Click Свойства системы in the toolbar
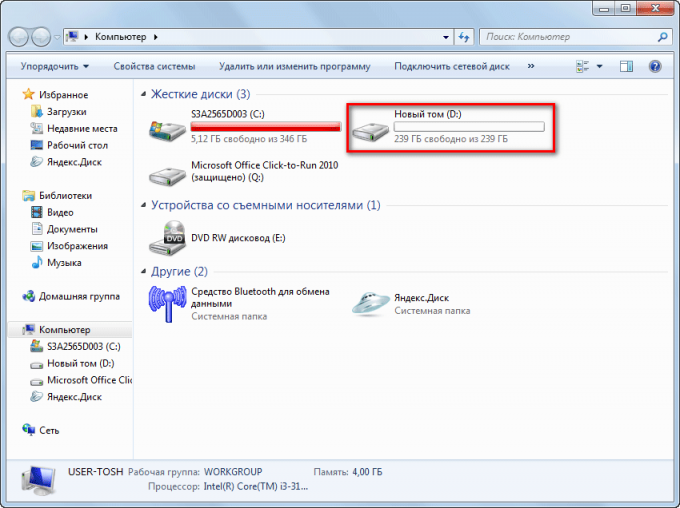The width and height of the screenshot is (680, 508). [x=154, y=66]
